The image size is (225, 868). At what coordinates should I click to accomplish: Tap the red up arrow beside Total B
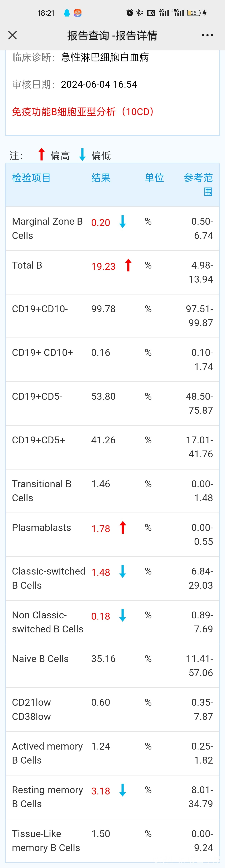(x=128, y=265)
